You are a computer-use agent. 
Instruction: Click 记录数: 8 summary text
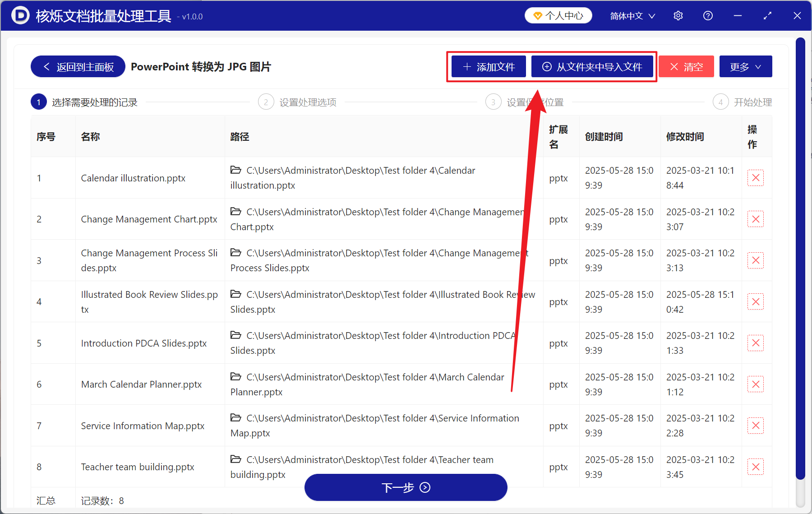pyautogui.click(x=102, y=501)
